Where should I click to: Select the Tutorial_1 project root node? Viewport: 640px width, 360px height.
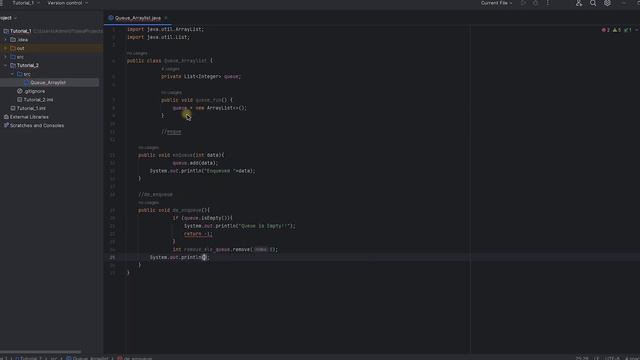pyautogui.click(x=20, y=31)
